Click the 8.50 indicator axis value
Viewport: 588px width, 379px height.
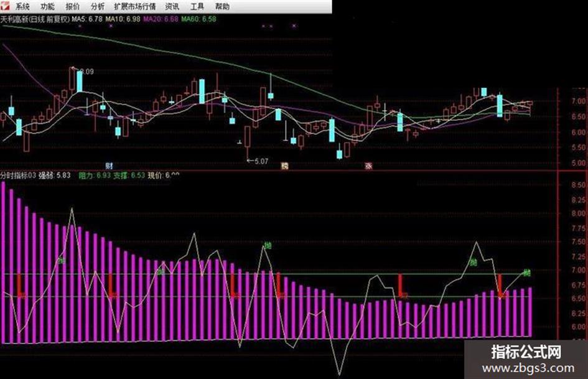pos(578,185)
